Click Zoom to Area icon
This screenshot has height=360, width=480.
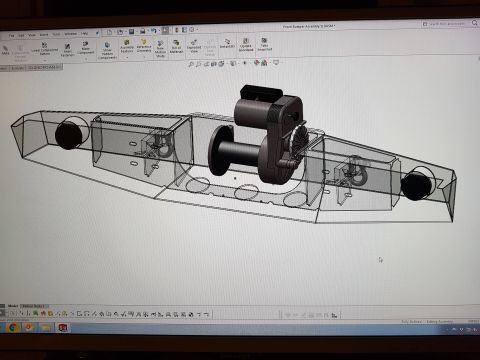click(x=198, y=64)
